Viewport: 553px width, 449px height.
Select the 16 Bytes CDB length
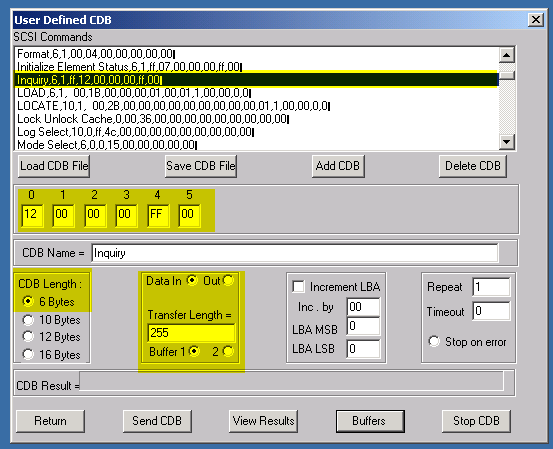(28, 354)
